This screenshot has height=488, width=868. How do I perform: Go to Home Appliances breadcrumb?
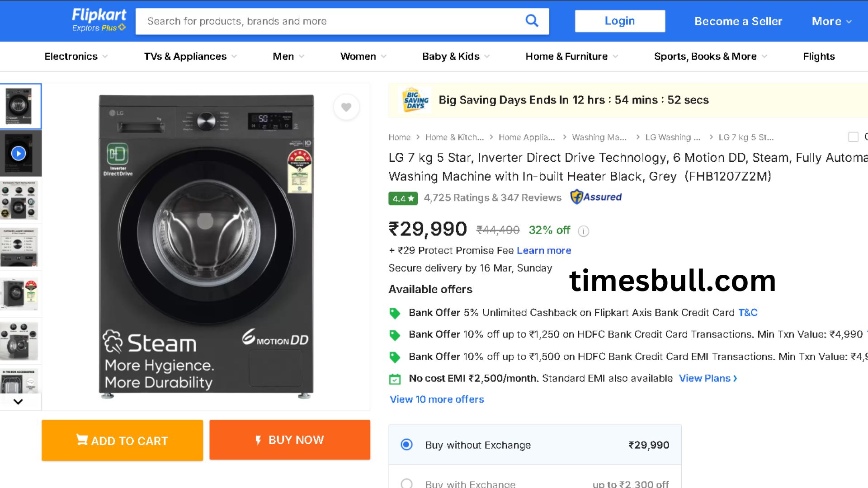[x=527, y=137]
